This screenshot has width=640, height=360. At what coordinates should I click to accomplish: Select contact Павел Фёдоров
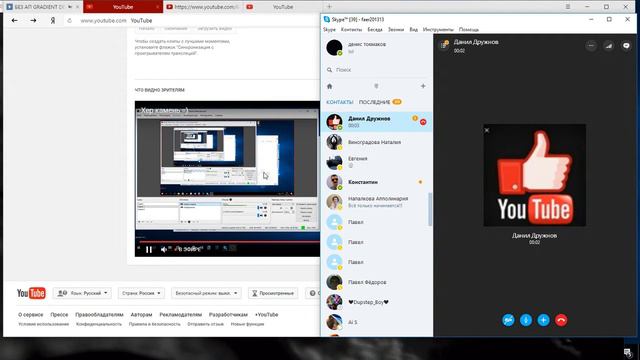point(376,282)
